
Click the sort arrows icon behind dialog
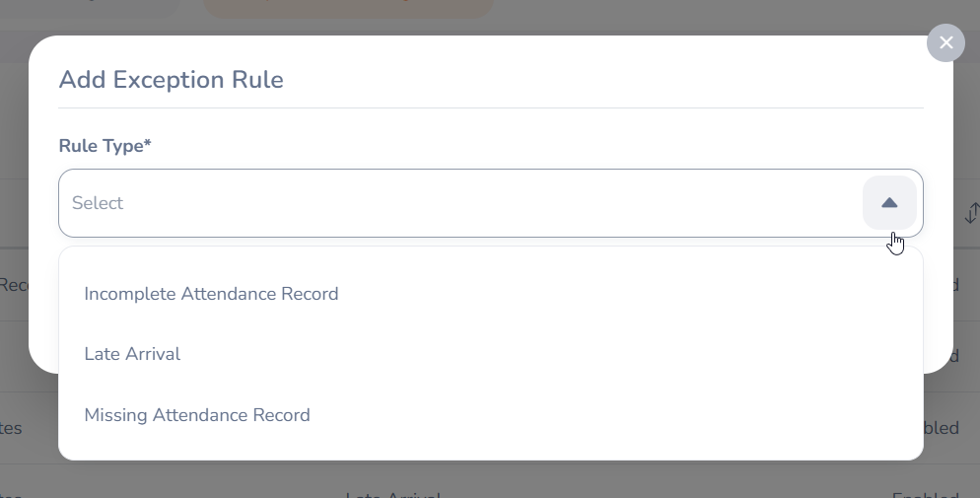pyautogui.click(x=972, y=212)
